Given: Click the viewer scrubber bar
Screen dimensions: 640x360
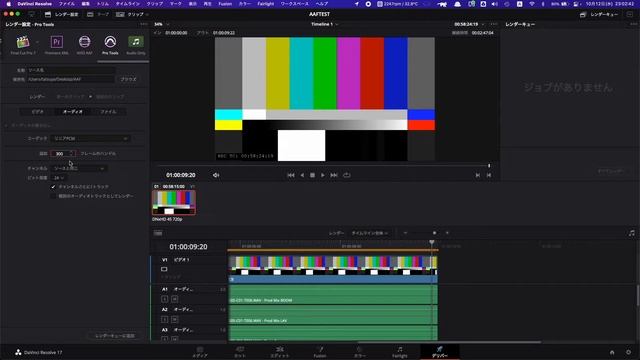Looking at the screenshot, I should pos(324,166).
